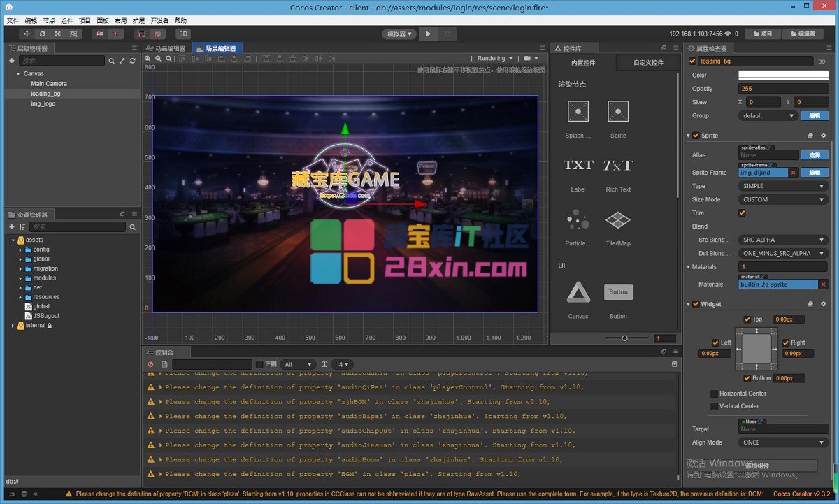Open the 编辑器 editor folder button
The height and width of the screenshot is (504, 839).
[803, 34]
